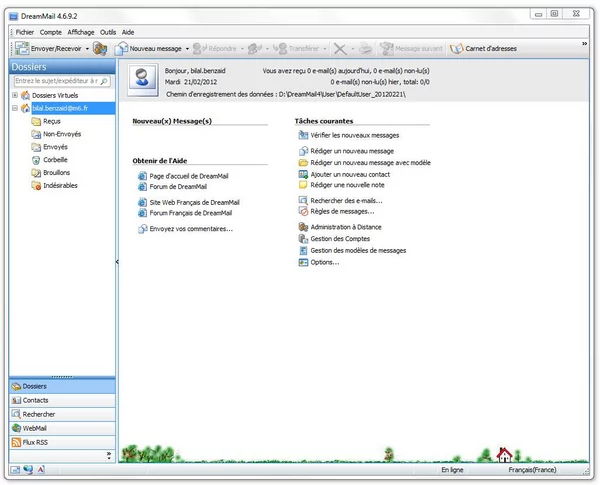The image size is (600, 485).
Task: Open the Répondre dropdown arrow
Action: [x=242, y=49]
